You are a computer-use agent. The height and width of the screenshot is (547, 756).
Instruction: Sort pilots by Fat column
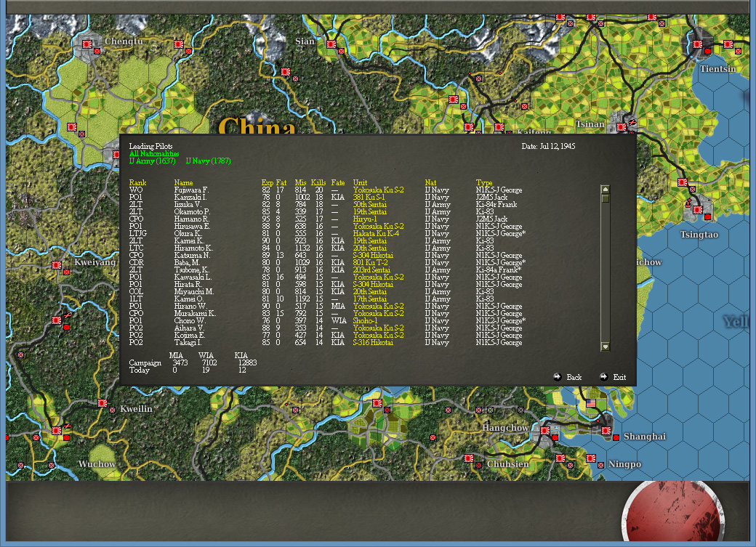point(281,182)
